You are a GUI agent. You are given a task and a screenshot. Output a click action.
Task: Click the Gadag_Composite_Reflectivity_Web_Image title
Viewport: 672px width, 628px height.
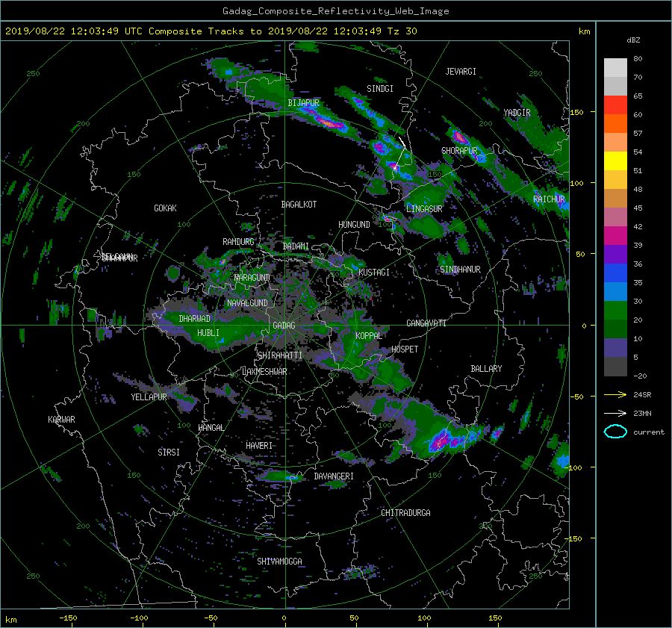(335, 11)
